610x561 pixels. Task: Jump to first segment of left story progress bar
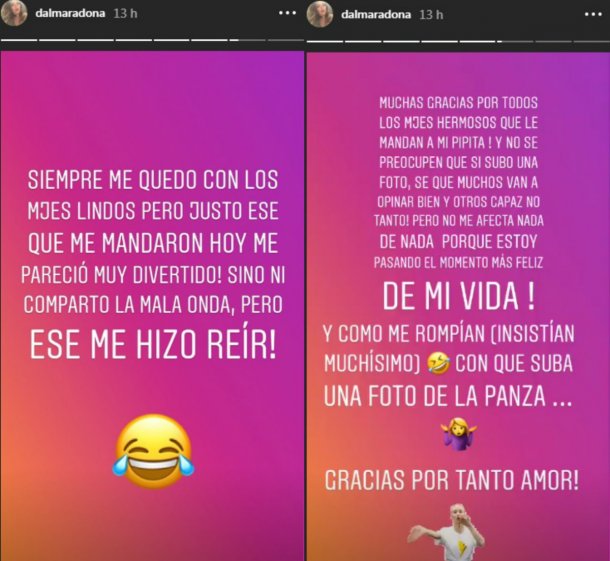(x=19, y=40)
